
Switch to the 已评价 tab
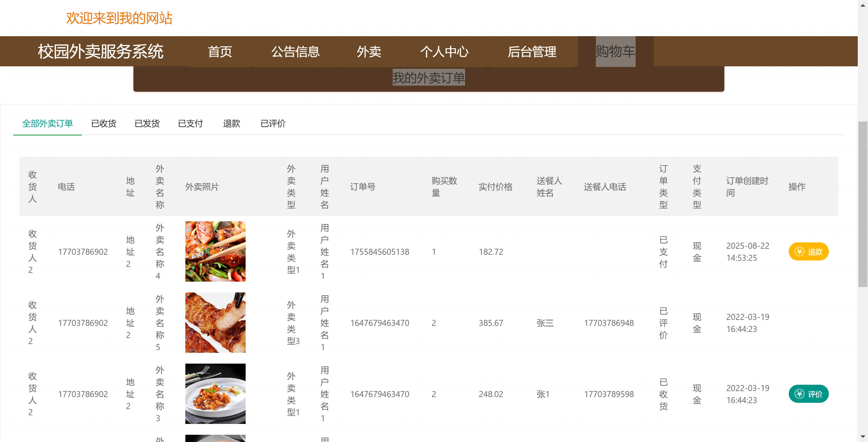tap(273, 123)
